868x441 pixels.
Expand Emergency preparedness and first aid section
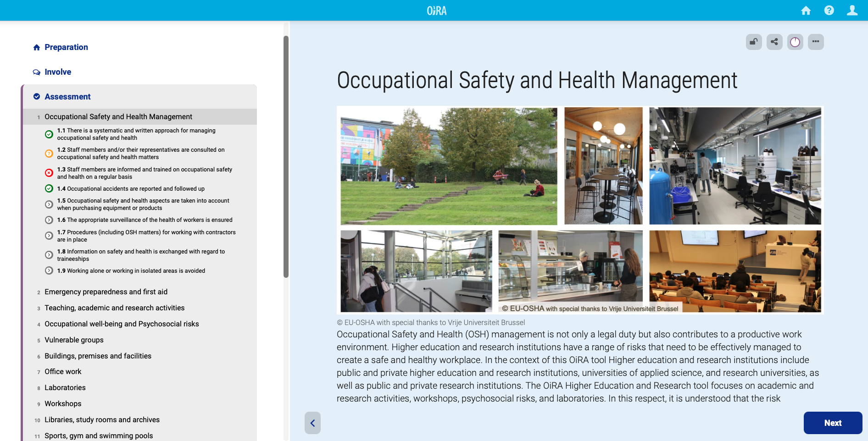pyautogui.click(x=106, y=292)
